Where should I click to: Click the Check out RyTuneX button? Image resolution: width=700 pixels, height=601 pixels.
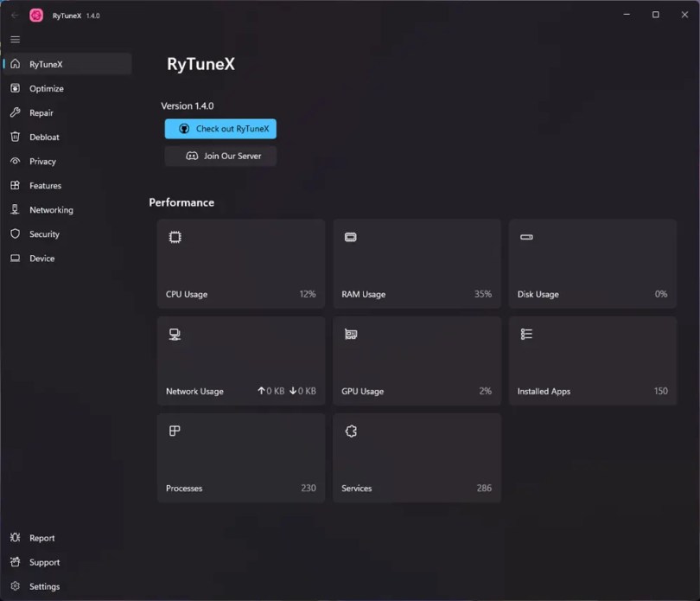click(220, 129)
